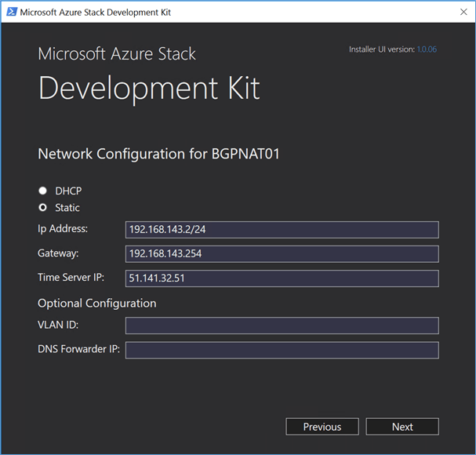Click the 'DNS Forwarder IP:' label
The image size is (476, 455).
click(x=78, y=349)
